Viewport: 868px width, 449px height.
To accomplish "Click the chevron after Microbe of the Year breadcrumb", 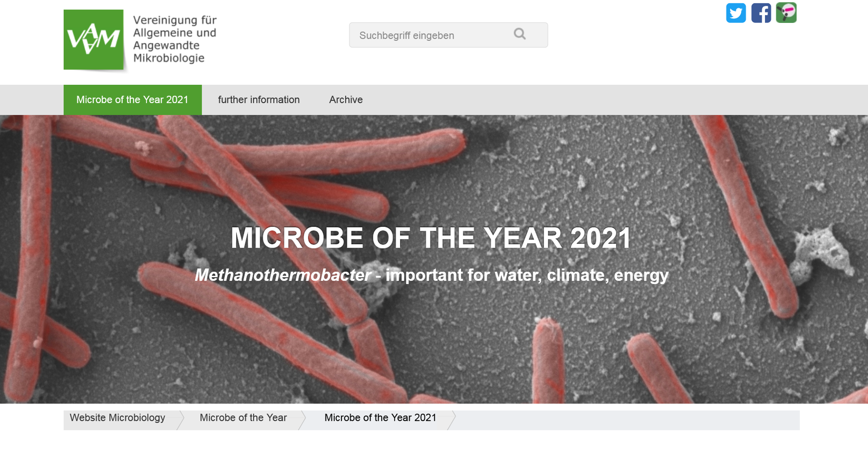I will click(x=302, y=420).
